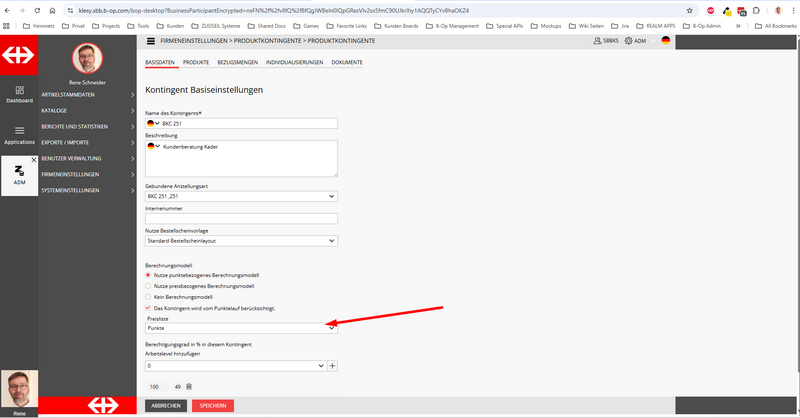The height and width of the screenshot is (418, 800).
Task: Close the ADM application tile
Action: click(x=34, y=160)
